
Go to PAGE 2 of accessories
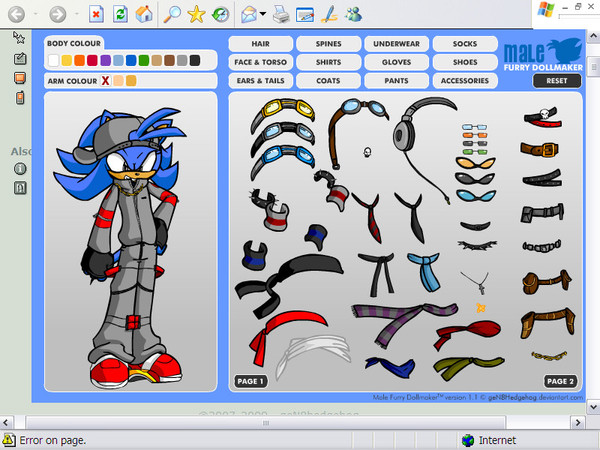click(x=561, y=381)
